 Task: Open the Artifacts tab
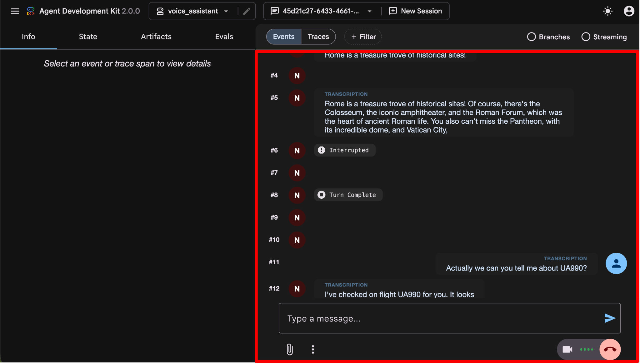(156, 37)
